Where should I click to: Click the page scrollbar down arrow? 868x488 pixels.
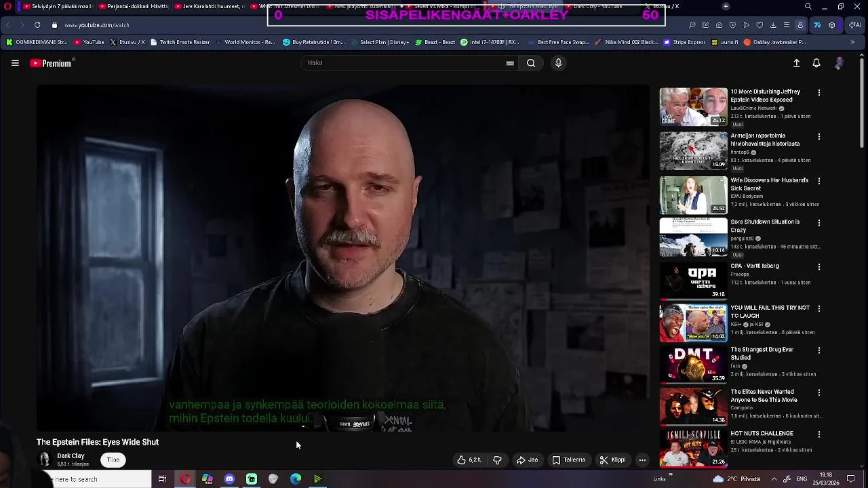click(863, 466)
